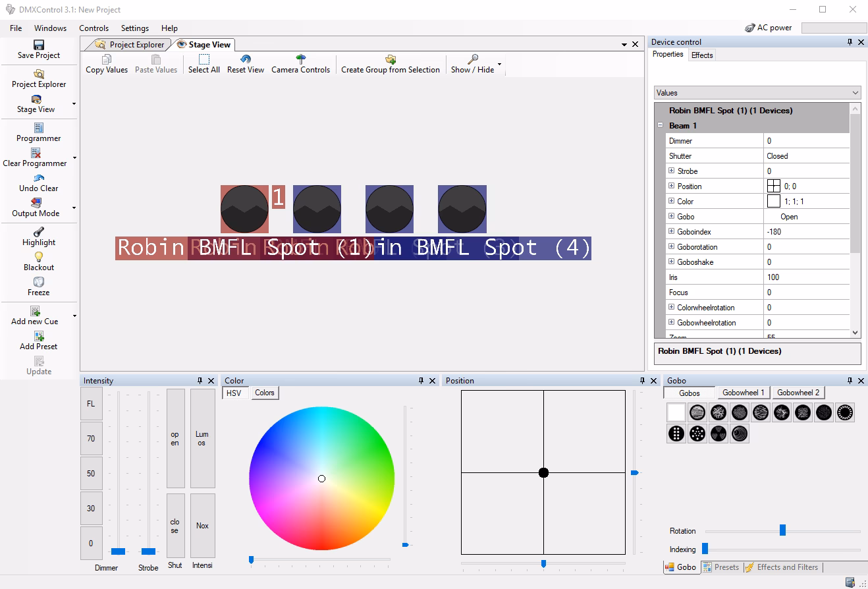Image resolution: width=868 pixels, height=589 pixels.
Task: Toggle Highlight mode
Action: [38, 236]
